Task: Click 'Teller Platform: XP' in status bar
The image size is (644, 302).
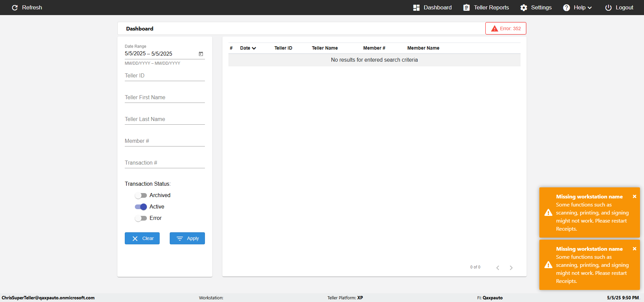Action: [x=345, y=298]
